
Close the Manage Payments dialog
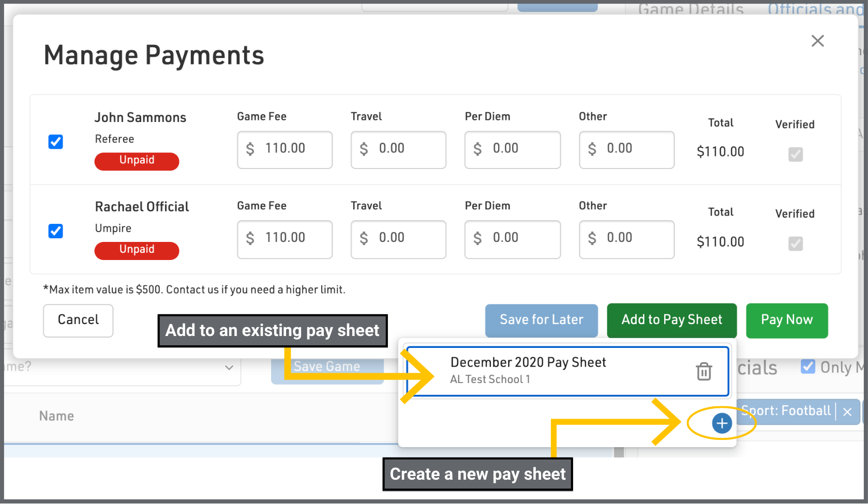817,41
